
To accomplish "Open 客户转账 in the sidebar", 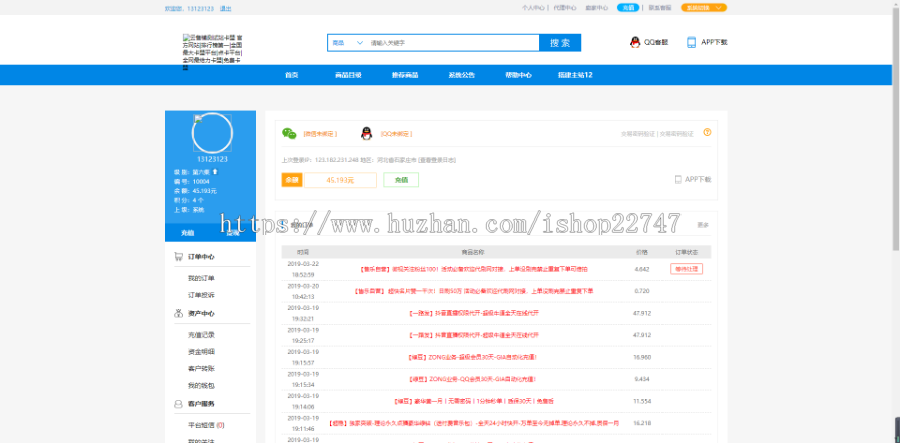I will point(201,368).
